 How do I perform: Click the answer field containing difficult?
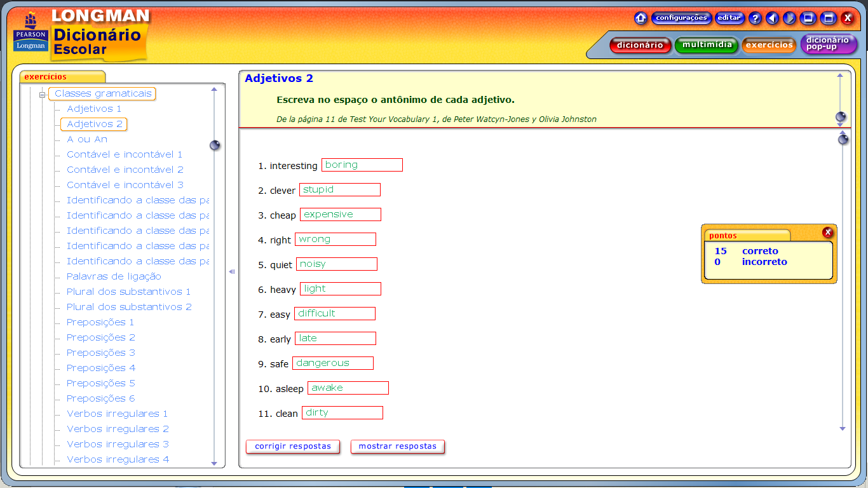coord(335,314)
